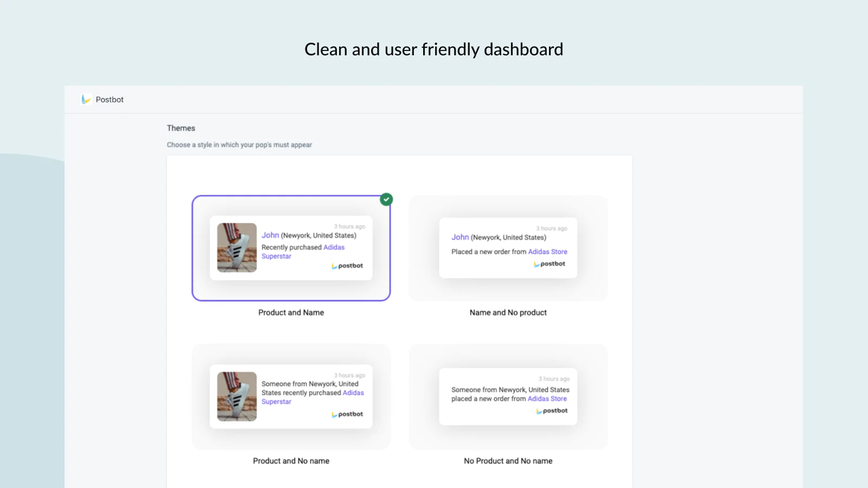Click '3 hours ago' in Name and No product preview
868x488 pixels.
pos(552,229)
